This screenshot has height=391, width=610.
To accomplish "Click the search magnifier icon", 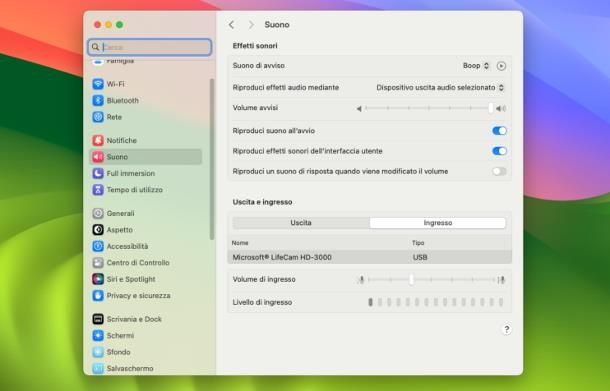I will click(x=95, y=47).
